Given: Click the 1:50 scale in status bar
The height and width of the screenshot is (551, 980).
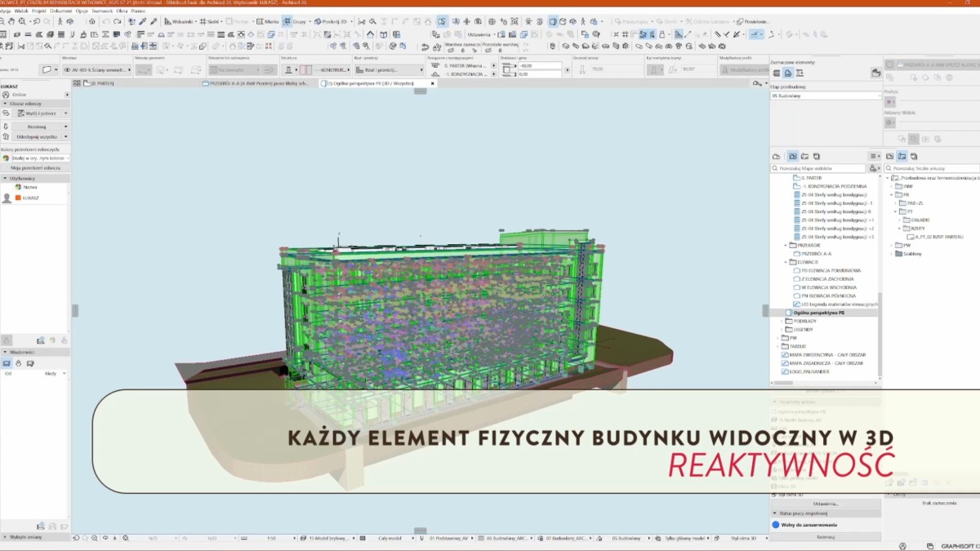Looking at the screenshot, I should click(x=271, y=539).
